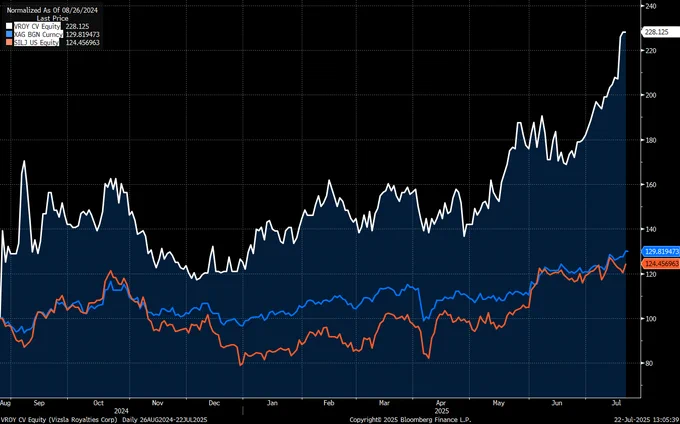
Task: Click the legend value 228.125
Action: click(77, 26)
